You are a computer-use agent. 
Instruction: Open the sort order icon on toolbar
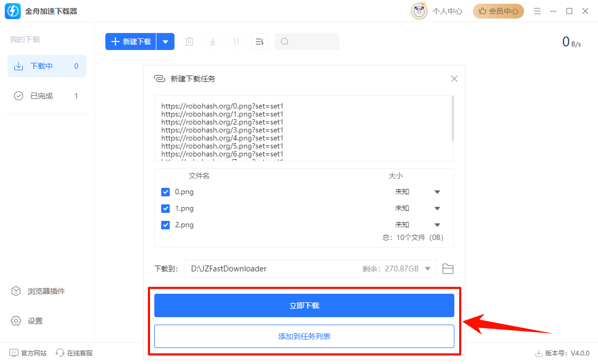259,42
